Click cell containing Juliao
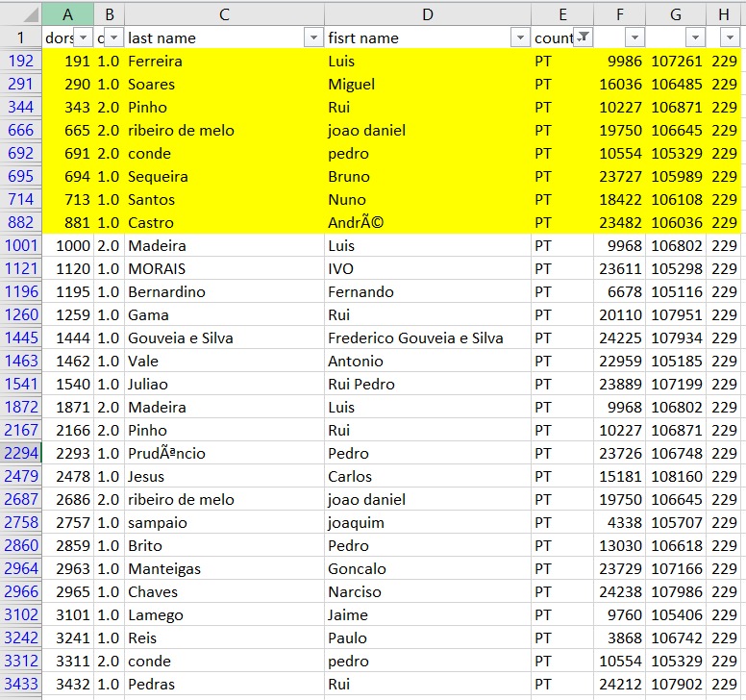The height and width of the screenshot is (700, 746). 225,384
